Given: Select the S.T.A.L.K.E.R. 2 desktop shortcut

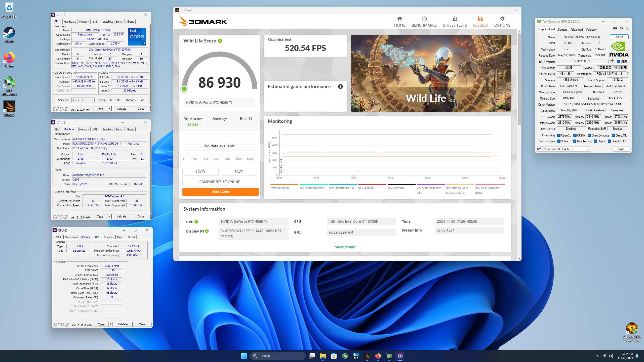Looking at the screenshot, I should pyautogui.click(x=632, y=332).
